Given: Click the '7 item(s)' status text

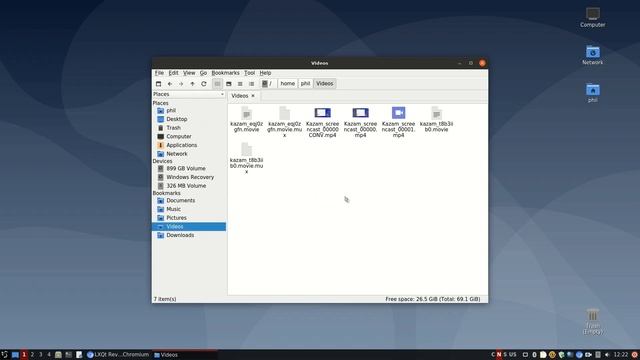Looking at the screenshot, I should click(165, 299).
